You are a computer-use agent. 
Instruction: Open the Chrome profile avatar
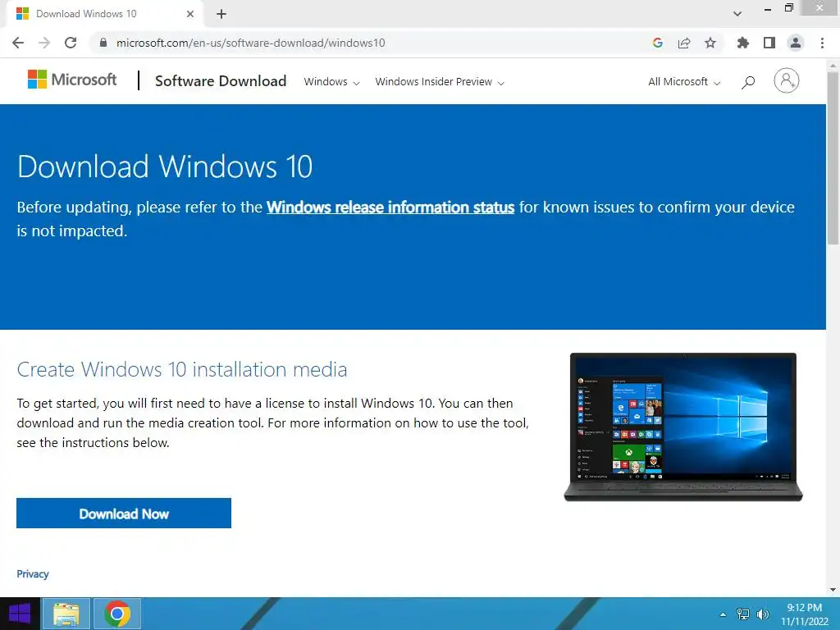coord(796,43)
